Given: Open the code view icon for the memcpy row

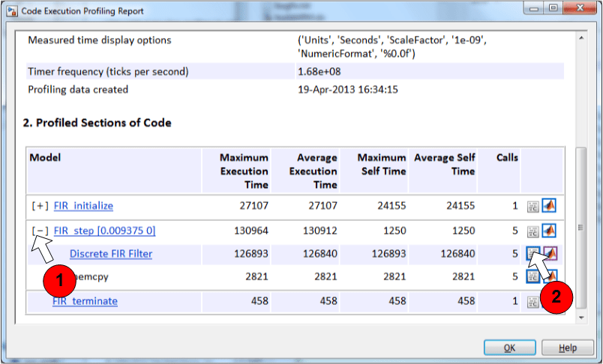Looking at the screenshot, I should coord(532,276).
